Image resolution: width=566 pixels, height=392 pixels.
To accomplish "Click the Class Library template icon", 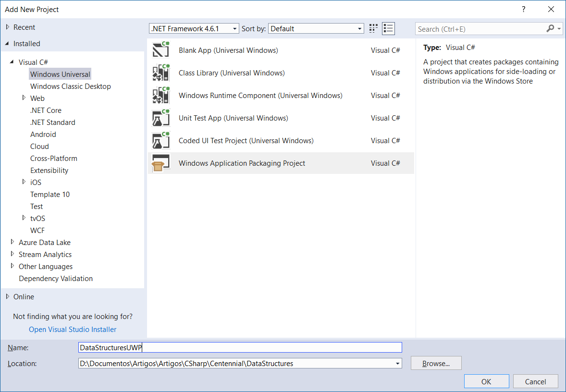I will (160, 73).
